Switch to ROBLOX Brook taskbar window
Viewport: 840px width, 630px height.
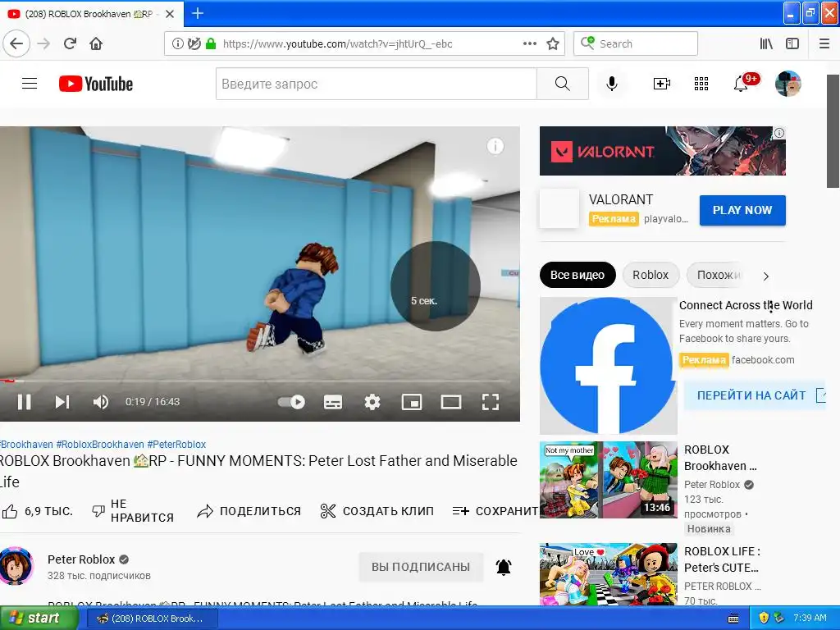pyautogui.click(x=153, y=619)
